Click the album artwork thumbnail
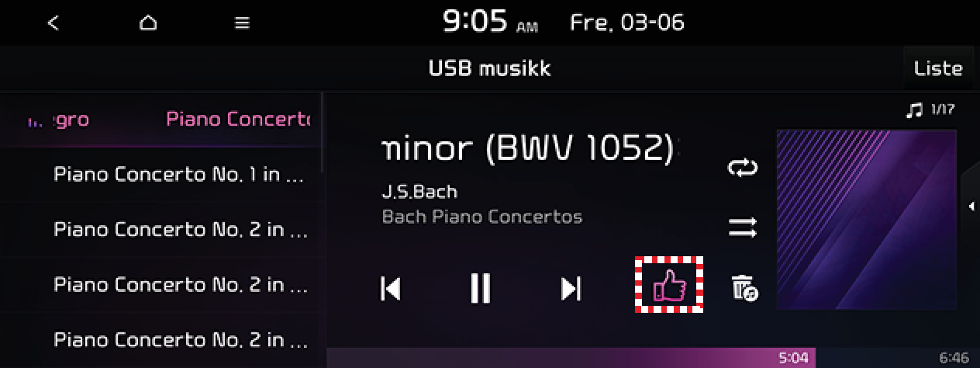 click(866, 220)
